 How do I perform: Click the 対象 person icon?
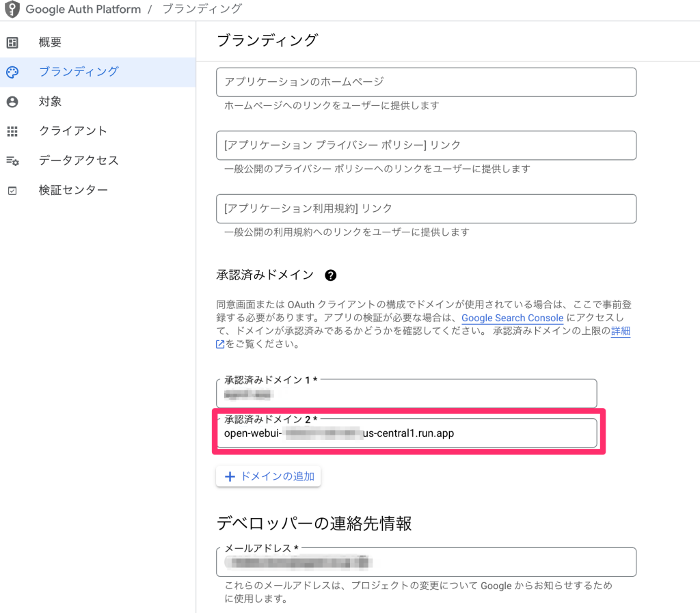coord(12,102)
